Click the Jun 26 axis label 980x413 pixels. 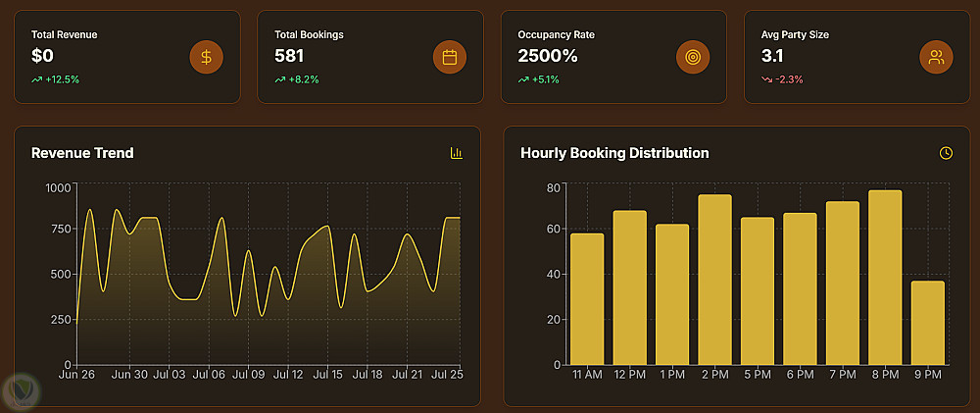[x=76, y=375]
